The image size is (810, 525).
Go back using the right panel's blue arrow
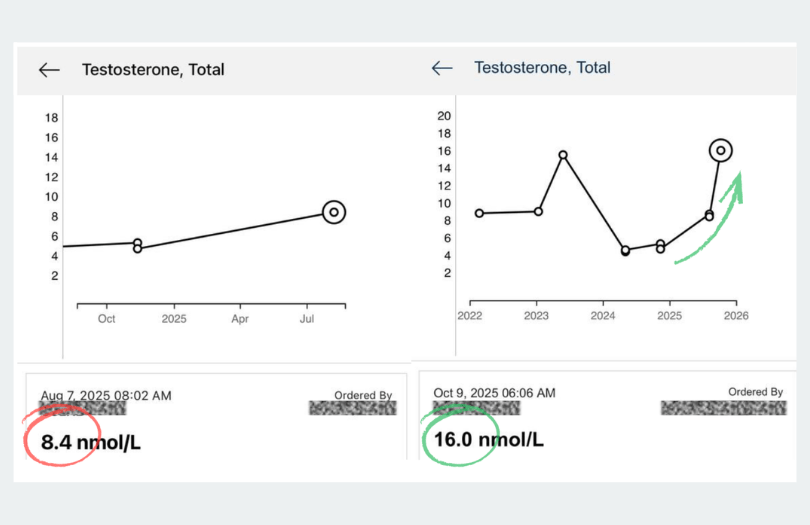pos(442,68)
